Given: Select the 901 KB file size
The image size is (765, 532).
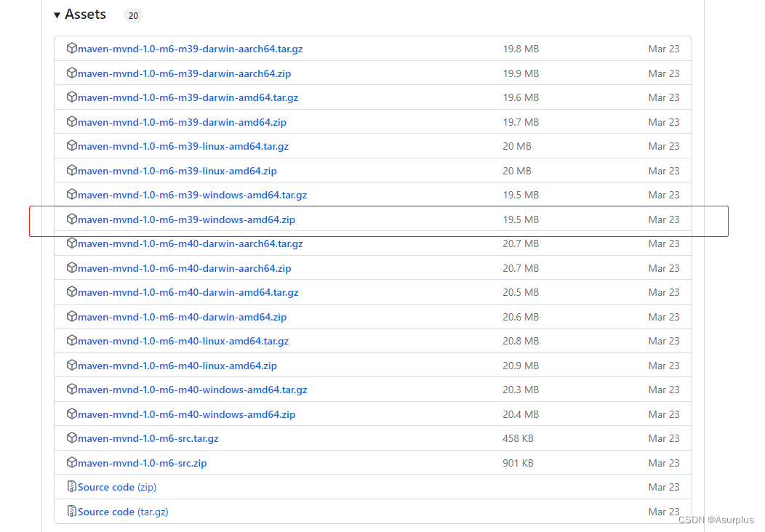Looking at the screenshot, I should [518, 463].
